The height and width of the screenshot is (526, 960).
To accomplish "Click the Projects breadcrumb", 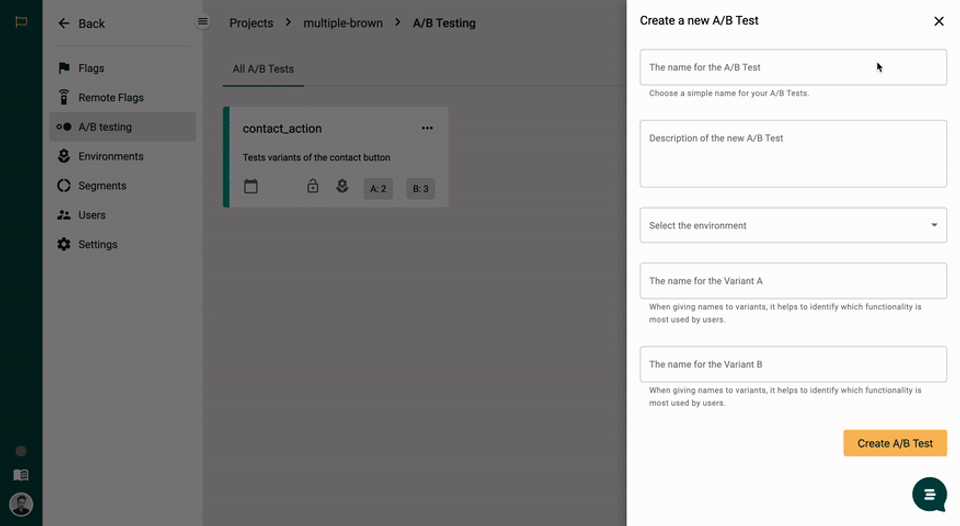I will click(251, 23).
